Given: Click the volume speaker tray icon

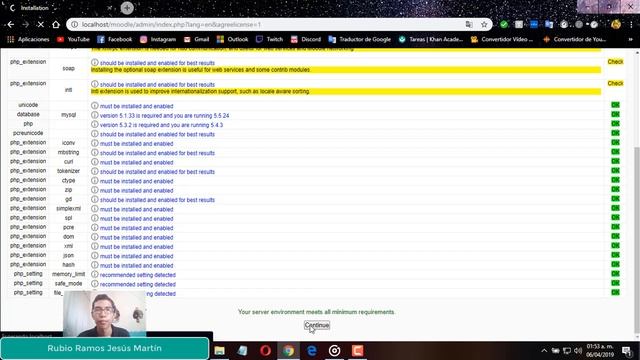Looking at the screenshot, I should 578,351.
